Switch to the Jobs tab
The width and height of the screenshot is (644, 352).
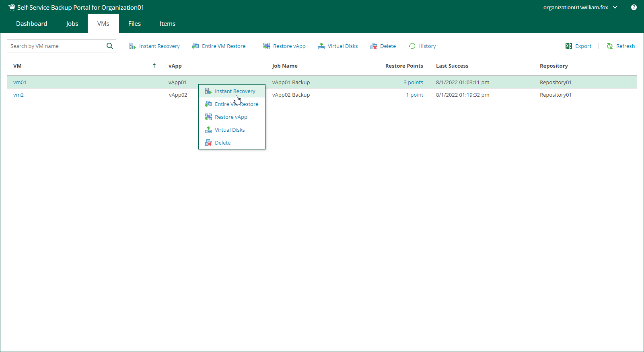coord(72,24)
